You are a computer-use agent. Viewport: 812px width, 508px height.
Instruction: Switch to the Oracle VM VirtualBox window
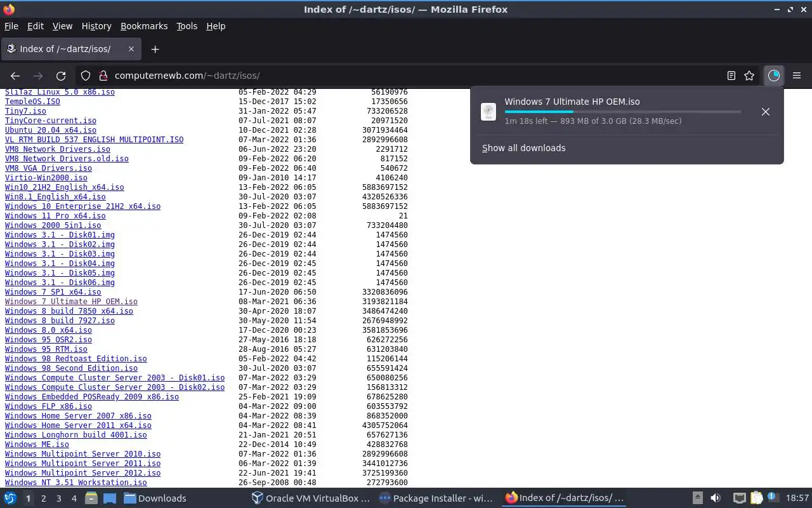click(310, 498)
